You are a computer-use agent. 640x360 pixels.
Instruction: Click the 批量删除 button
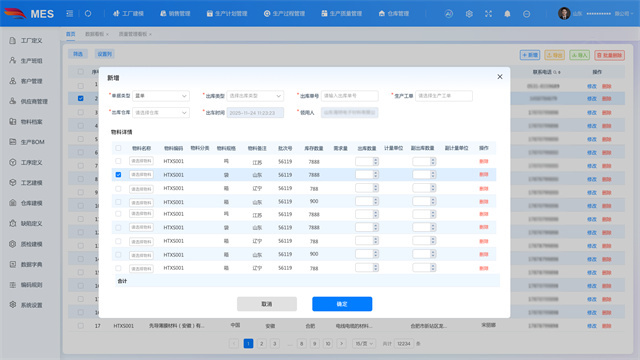pos(610,55)
